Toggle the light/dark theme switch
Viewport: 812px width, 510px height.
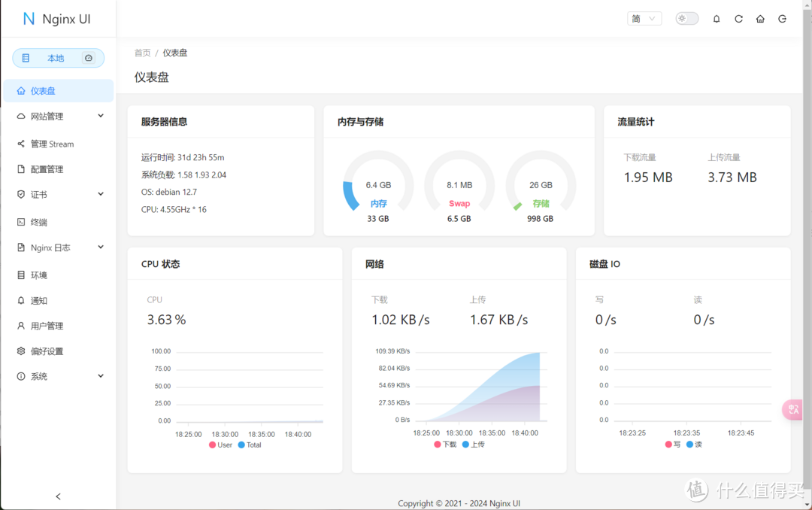click(x=686, y=18)
